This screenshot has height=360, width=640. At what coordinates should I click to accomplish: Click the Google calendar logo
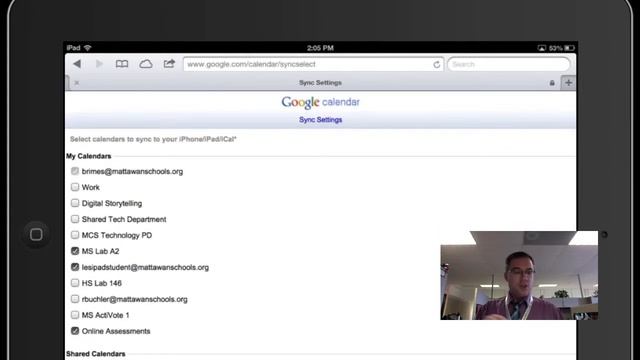320,102
